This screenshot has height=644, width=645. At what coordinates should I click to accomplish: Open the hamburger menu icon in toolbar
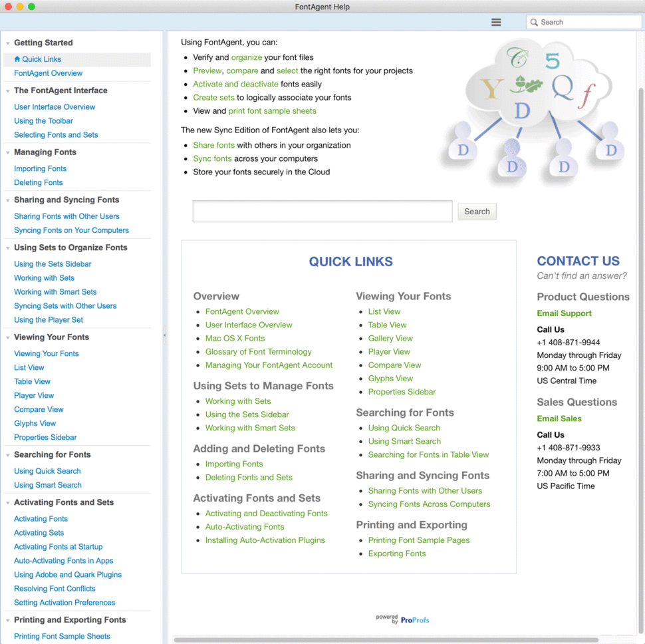pos(496,22)
